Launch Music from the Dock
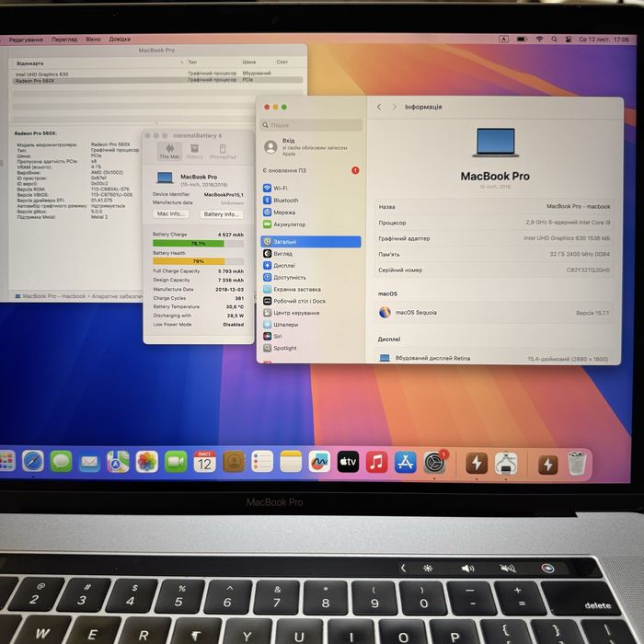 point(376,462)
